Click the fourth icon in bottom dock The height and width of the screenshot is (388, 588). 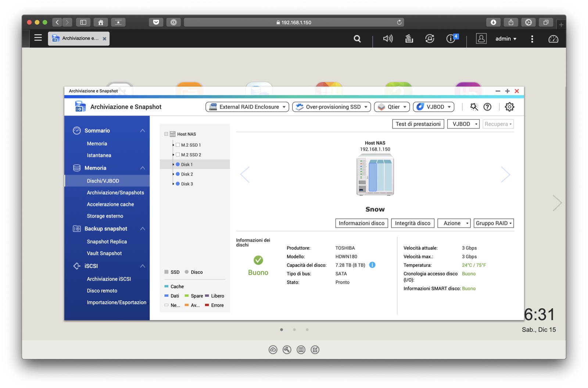tap(315, 350)
